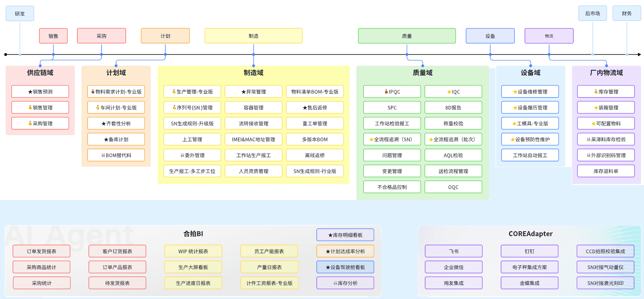Image resolution: width=644 pixels, height=299 pixels.
Task: Select 工作站自动报工 module
Action: tap(530, 155)
